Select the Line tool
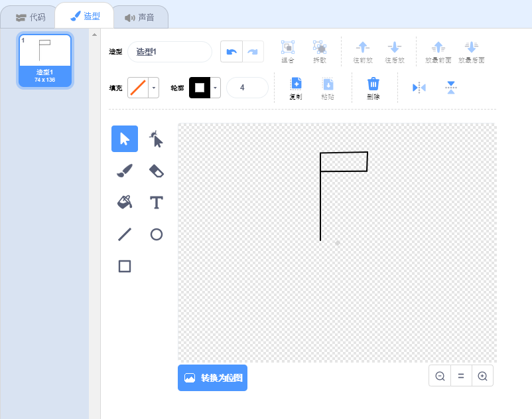The image size is (532, 419). 125,234
